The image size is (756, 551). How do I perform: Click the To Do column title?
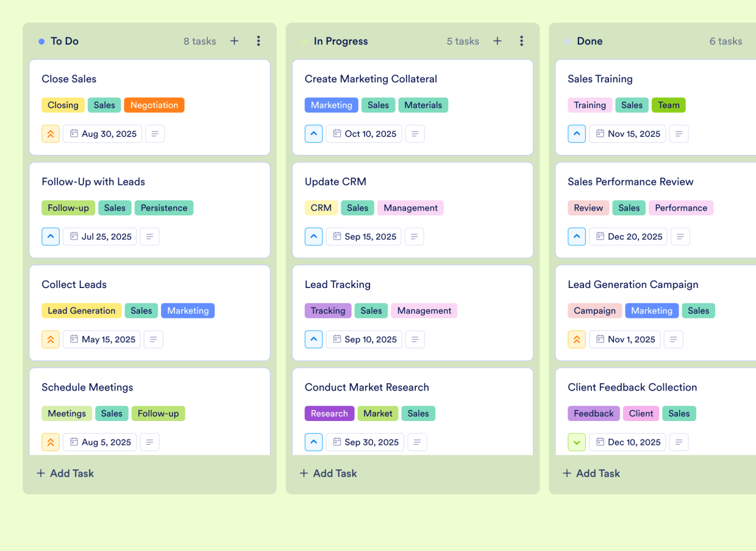coord(63,41)
